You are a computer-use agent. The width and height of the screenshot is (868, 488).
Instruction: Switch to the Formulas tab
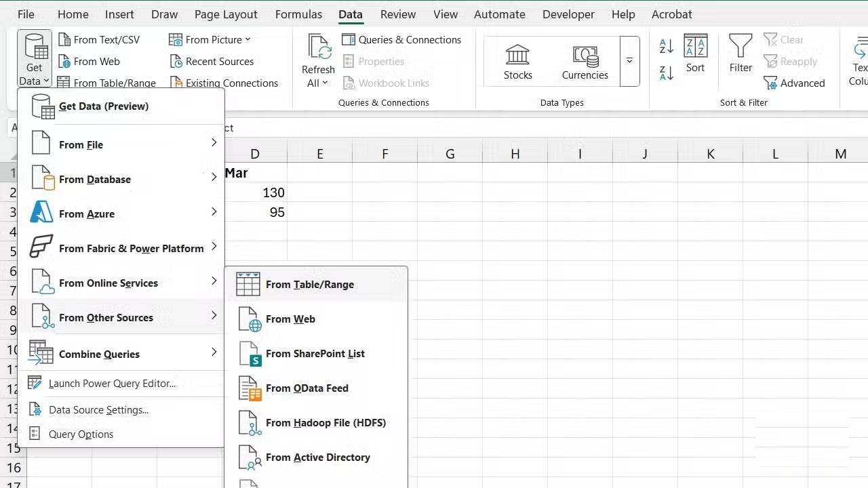pos(298,14)
